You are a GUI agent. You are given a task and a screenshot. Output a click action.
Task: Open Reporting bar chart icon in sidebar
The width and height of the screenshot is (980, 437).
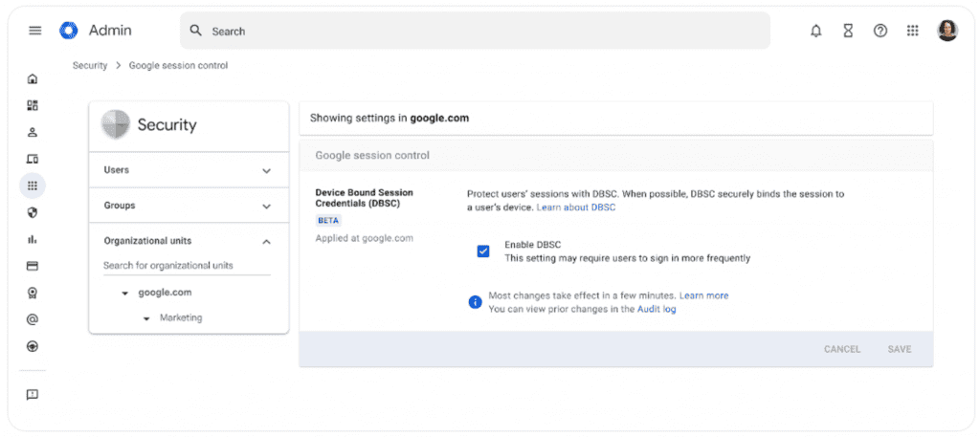tap(33, 239)
